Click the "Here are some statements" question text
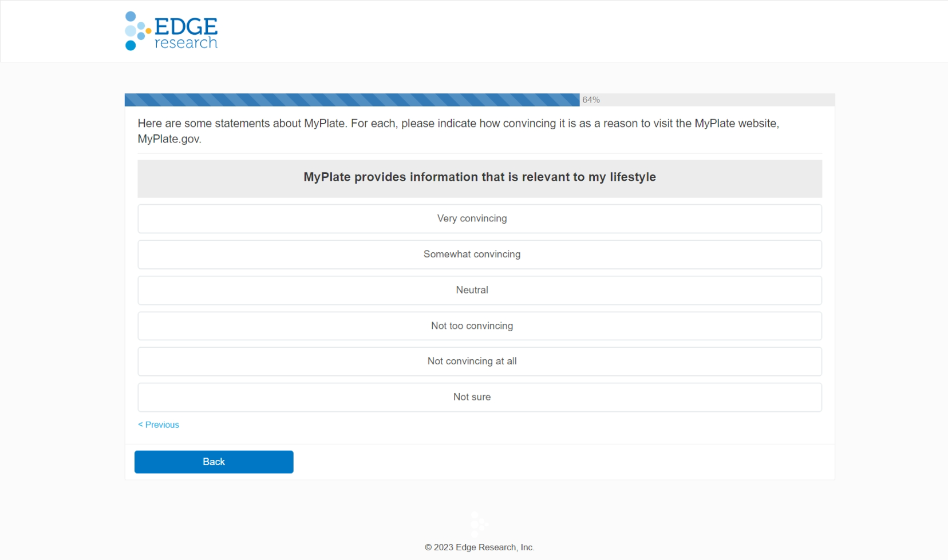The height and width of the screenshot is (560, 948). coord(459,131)
